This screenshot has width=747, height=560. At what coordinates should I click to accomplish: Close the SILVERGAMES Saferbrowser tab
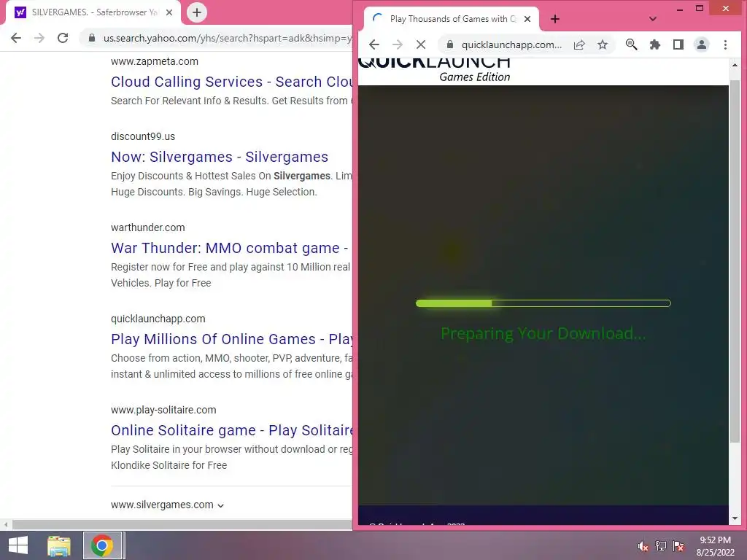169,12
